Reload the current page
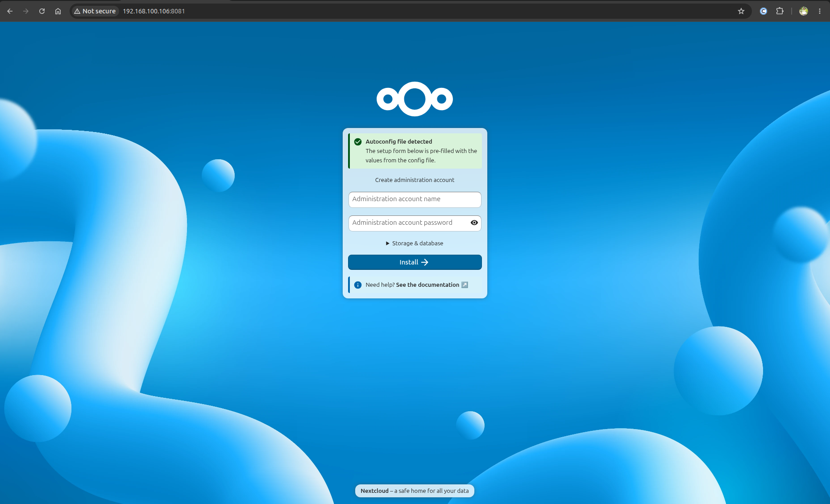 [42, 11]
